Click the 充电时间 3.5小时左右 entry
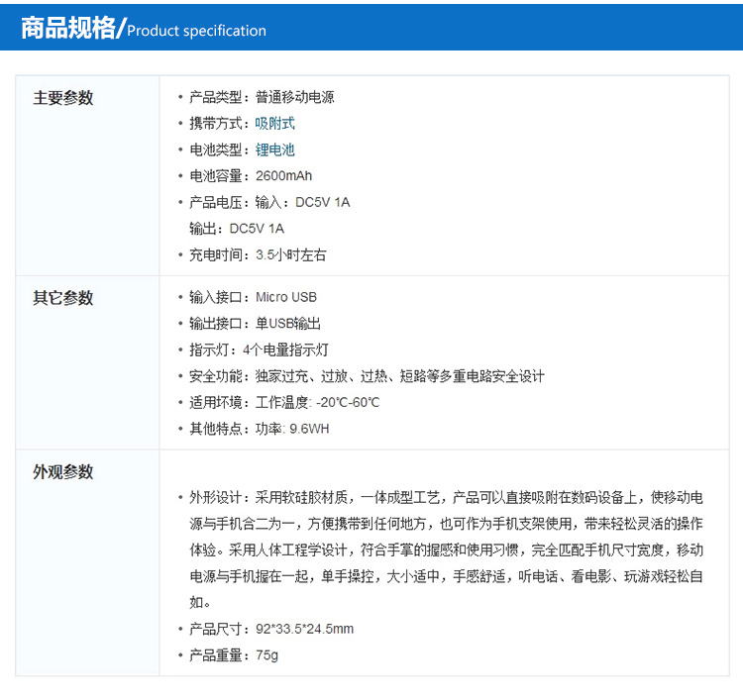Viewport: 743px width, 700px height. (x=258, y=254)
